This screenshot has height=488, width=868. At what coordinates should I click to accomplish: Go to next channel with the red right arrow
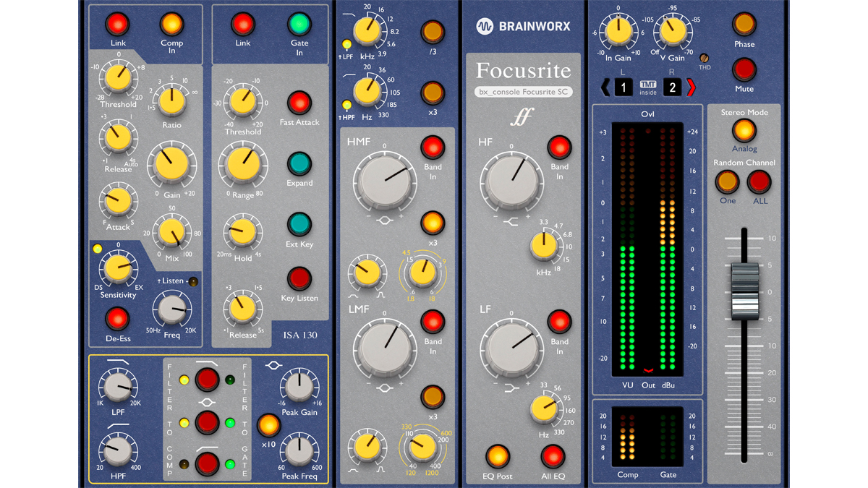pyautogui.click(x=691, y=87)
